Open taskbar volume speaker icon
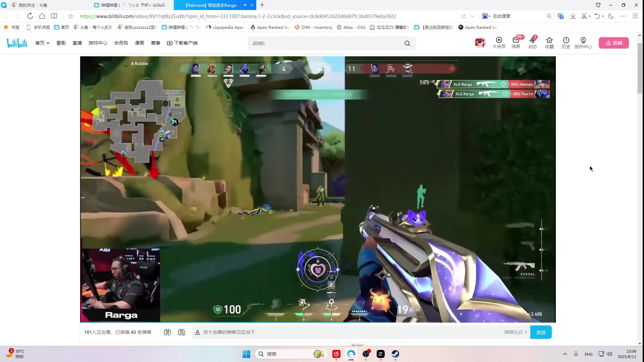644x362 pixels. coord(609,354)
